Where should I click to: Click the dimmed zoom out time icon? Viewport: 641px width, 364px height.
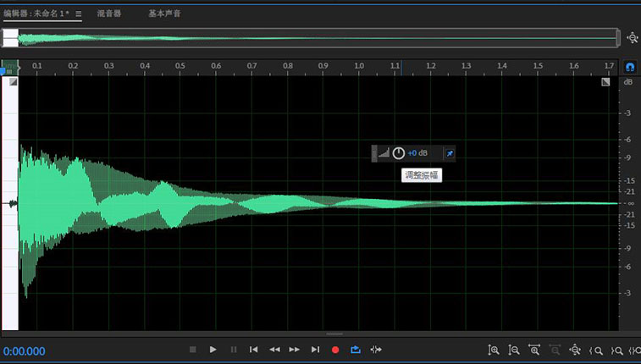tap(555, 350)
